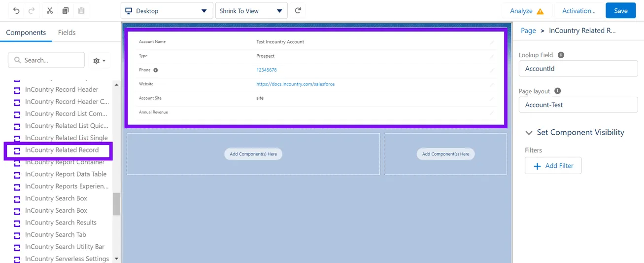Open the component list gear settings
The width and height of the screenshot is (644, 263).
pos(99,61)
